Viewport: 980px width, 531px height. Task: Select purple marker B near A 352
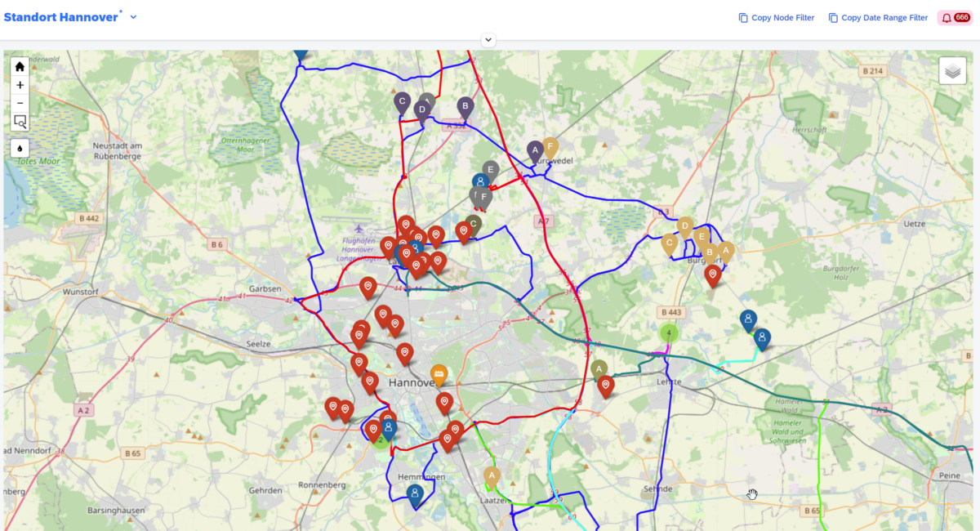pyautogui.click(x=465, y=105)
